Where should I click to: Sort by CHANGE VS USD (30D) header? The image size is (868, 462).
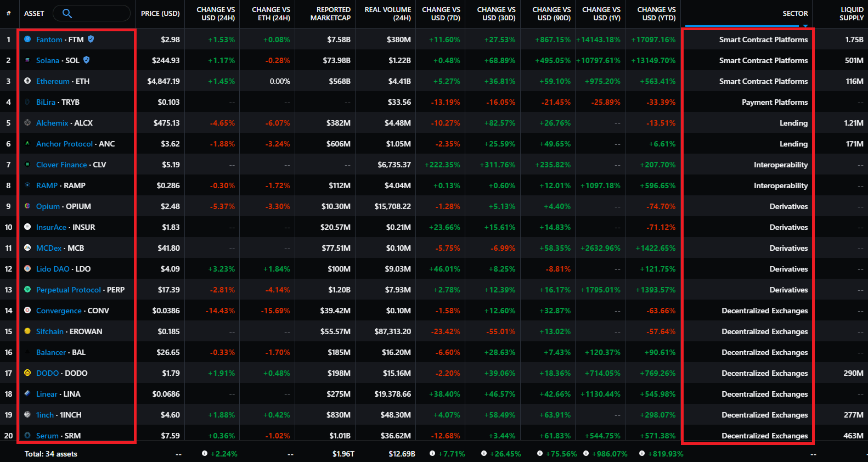click(x=496, y=14)
